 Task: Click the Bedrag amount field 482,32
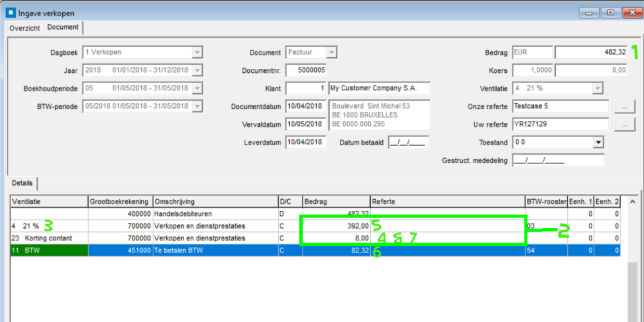(591, 52)
